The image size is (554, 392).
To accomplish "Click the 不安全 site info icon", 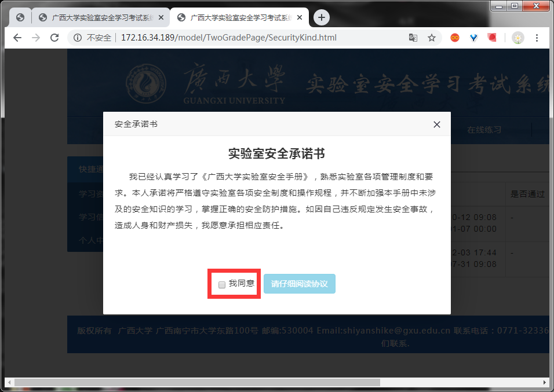I will pos(78,38).
